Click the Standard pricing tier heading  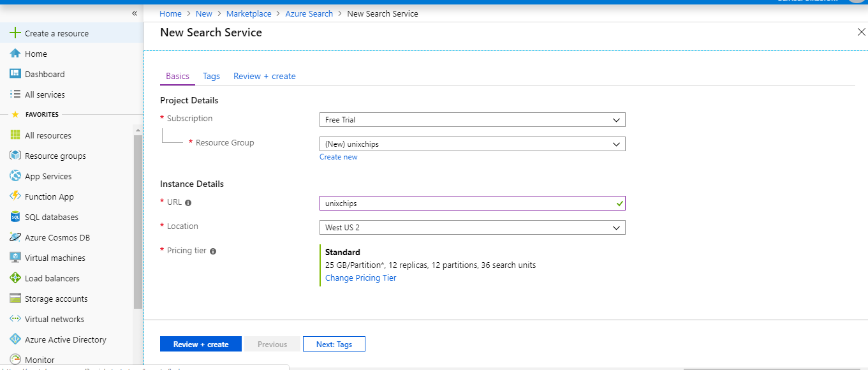[342, 252]
